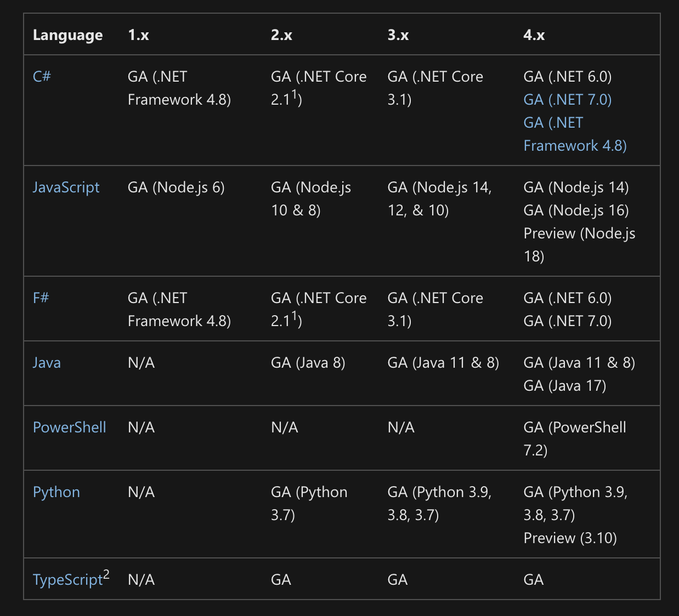Open the Java language link
Image resolution: width=679 pixels, height=616 pixels.
[x=47, y=363]
